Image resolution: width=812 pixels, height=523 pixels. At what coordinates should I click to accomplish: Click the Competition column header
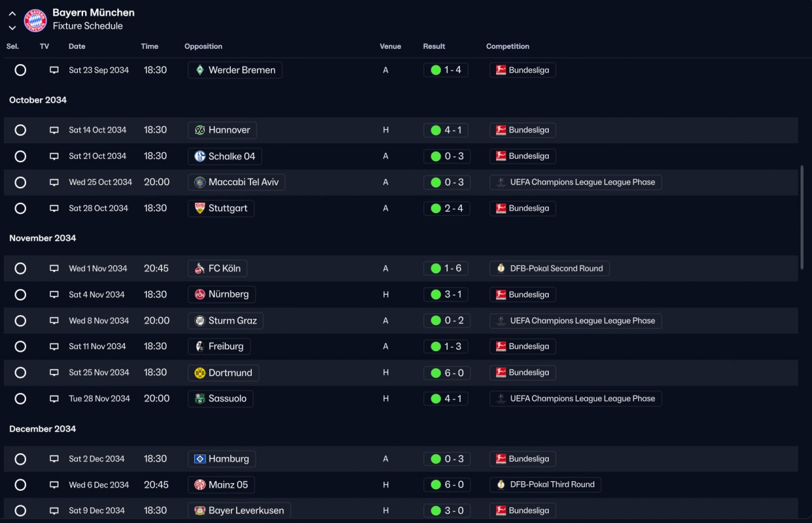pyautogui.click(x=507, y=46)
